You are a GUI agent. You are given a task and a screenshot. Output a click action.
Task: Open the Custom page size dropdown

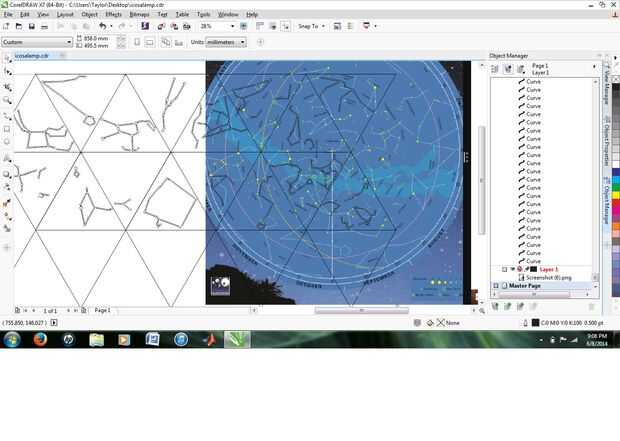(x=69, y=42)
